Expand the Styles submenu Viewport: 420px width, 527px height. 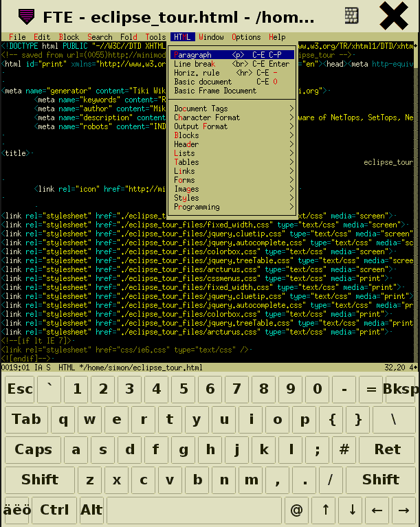[232, 198]
